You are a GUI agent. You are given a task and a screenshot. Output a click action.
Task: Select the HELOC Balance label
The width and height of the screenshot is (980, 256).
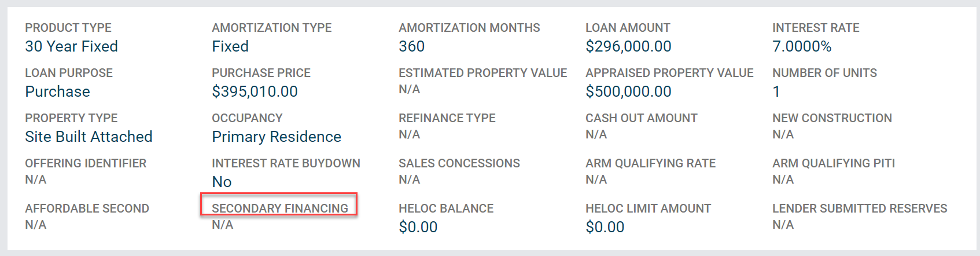(446, 209)
